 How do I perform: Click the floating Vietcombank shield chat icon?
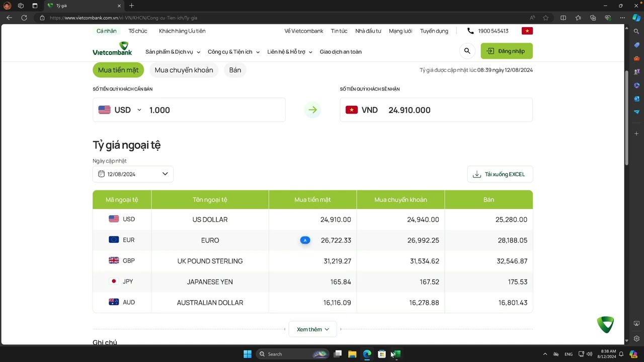coord(605,324)
